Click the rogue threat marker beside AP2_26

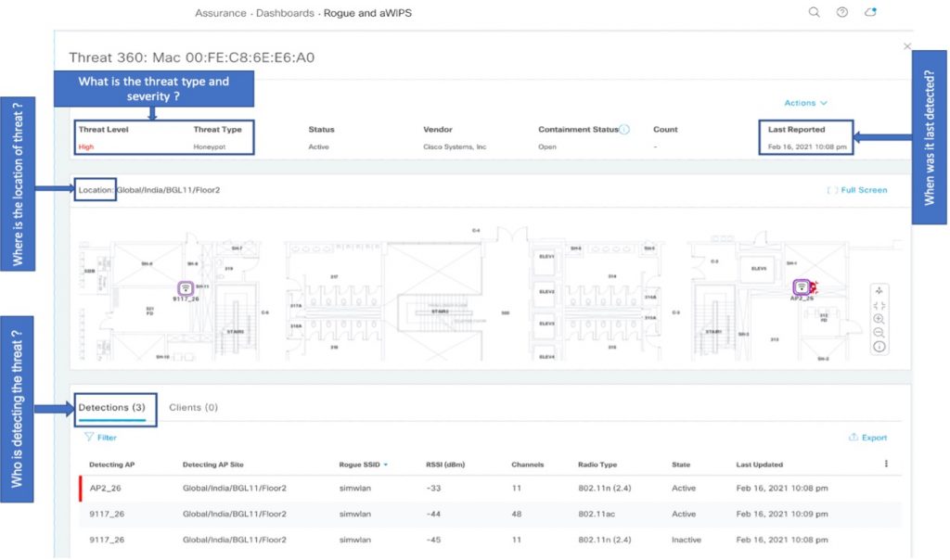tap(812, 288)
